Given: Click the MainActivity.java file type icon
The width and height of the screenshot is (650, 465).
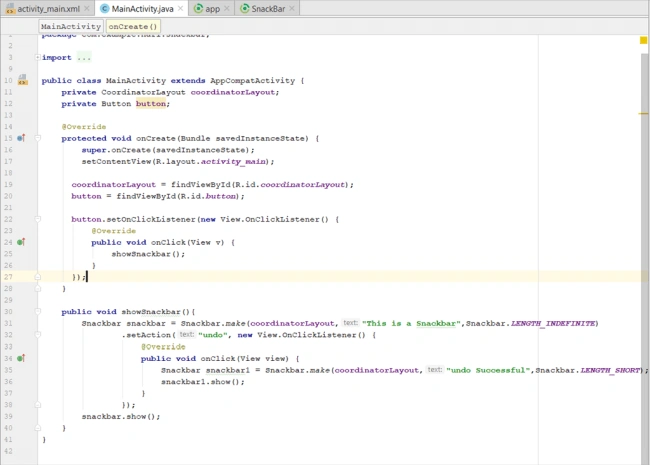Looking at the screenshot, I should 105,8.
